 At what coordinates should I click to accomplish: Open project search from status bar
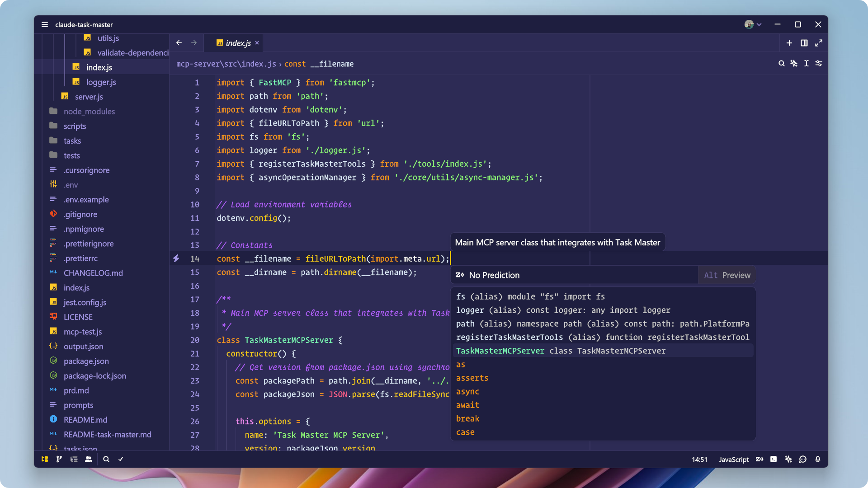click(x=106, y=459)
